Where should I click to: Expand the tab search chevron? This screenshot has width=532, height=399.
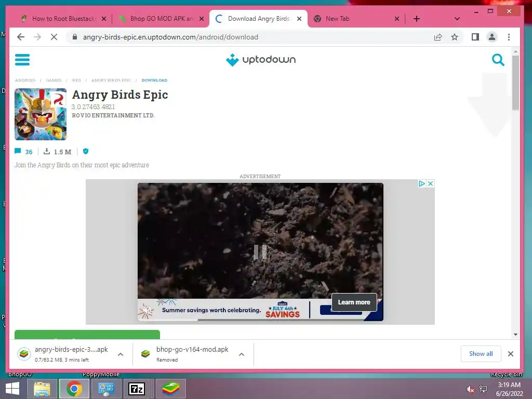click(x=457, y=19)
